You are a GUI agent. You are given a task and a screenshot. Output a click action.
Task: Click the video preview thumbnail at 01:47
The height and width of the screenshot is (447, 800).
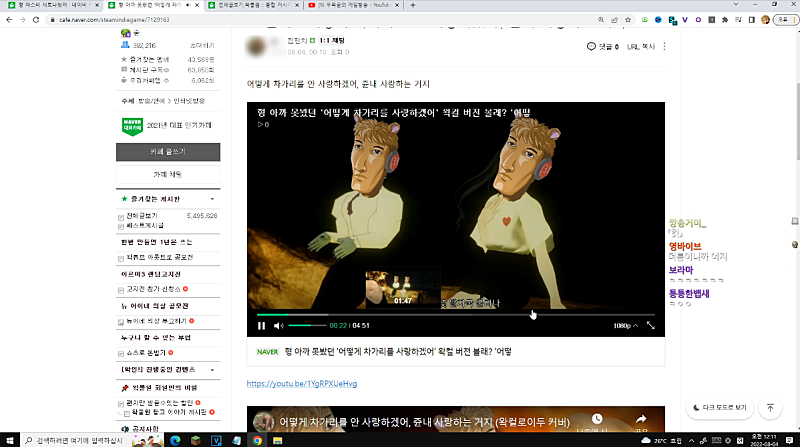(x=403, y=289)
